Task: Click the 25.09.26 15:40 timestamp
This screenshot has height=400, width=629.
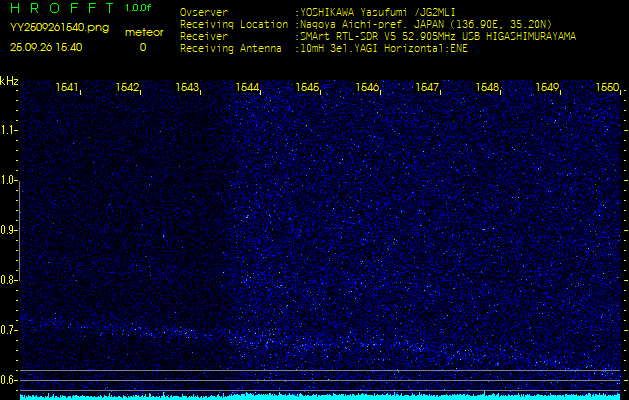Action: pyautogui.click(x=46, y=46)
